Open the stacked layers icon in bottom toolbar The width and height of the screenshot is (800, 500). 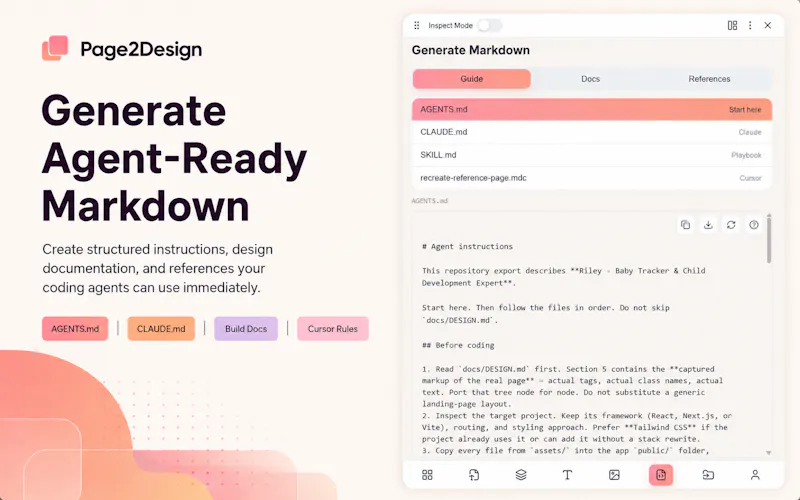(x=521, y=475)
